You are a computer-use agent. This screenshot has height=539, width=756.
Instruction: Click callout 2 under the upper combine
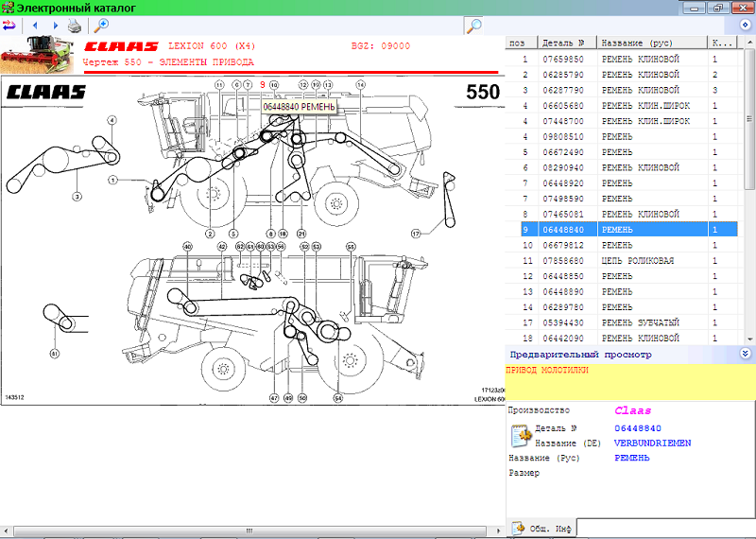pos(210,234)
